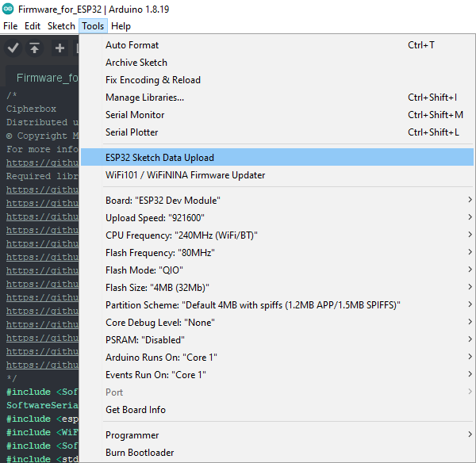476x463 pixels.
Task: Click the "#include <esp" code line
Action: 42,419
